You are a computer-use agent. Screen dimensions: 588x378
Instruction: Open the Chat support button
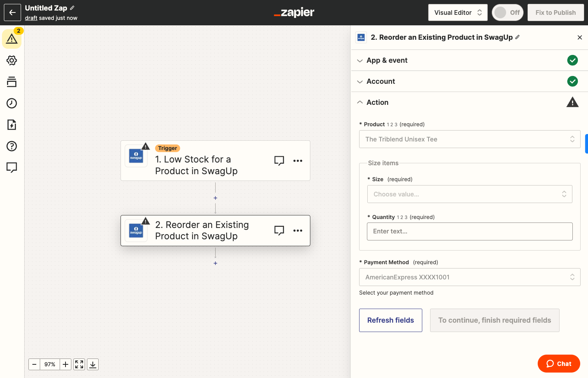(x=559, y=364)
